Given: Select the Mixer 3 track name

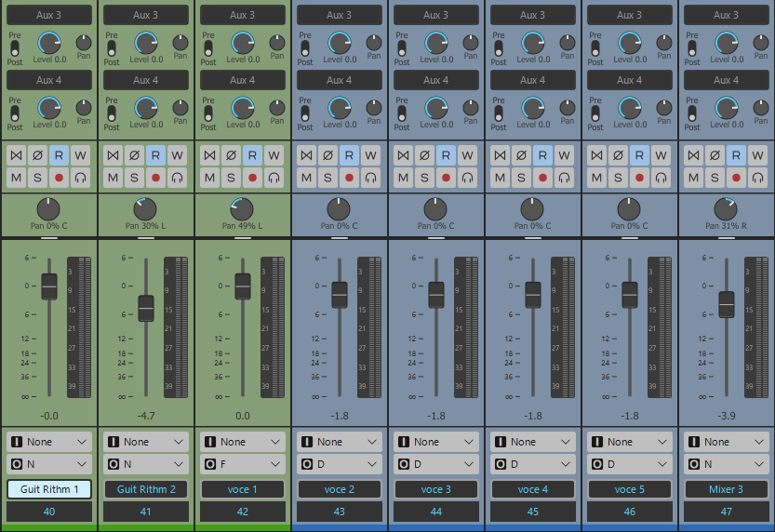Looking at the screenshot, I should point(726,489).
